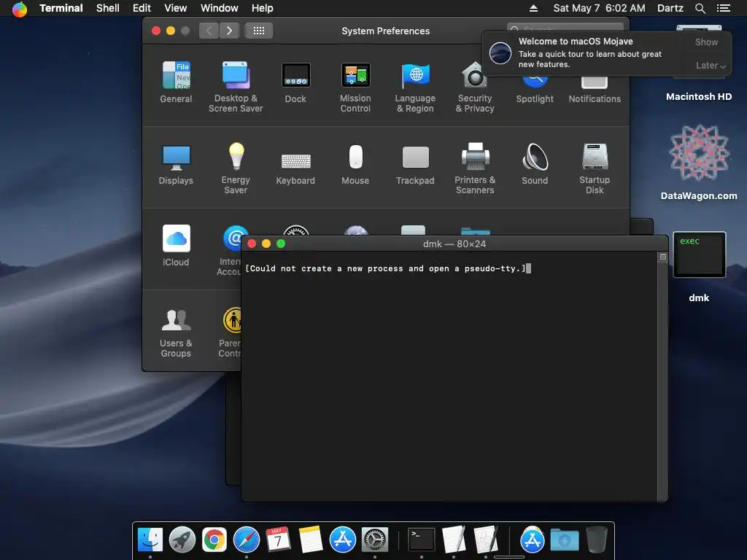Click the Terminal error message text
The image size is (747, 560).
[385, 268]
